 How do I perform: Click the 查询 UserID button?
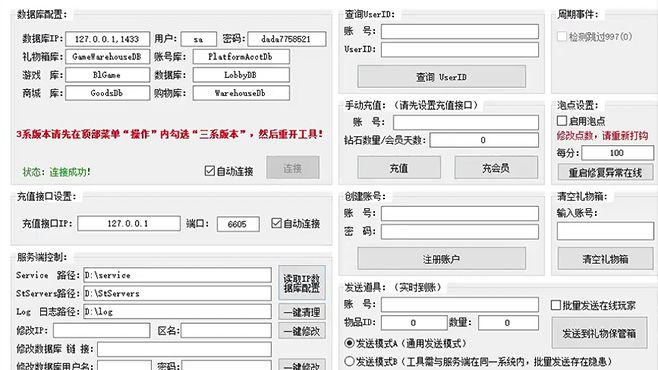point(441,77)
